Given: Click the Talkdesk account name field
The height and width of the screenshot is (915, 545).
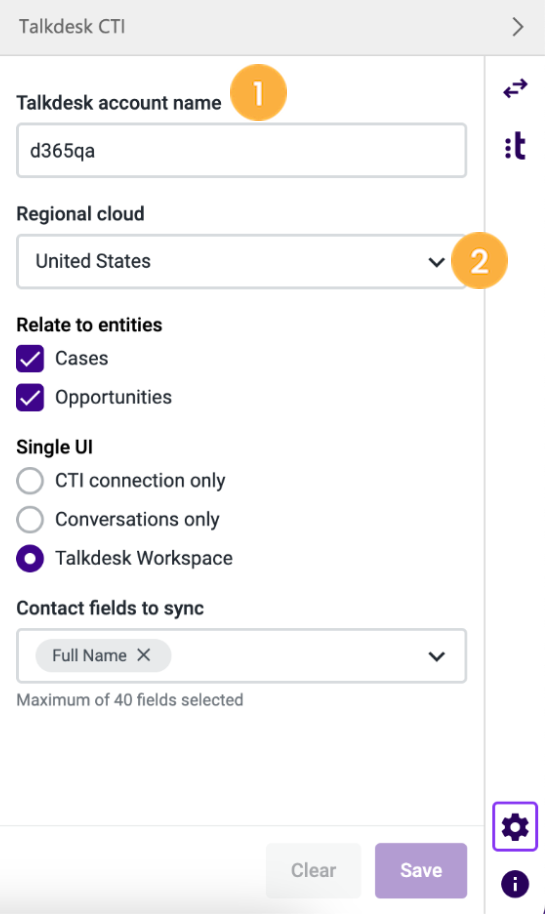Looking at the screenshot, I should [x=242, y=151].
